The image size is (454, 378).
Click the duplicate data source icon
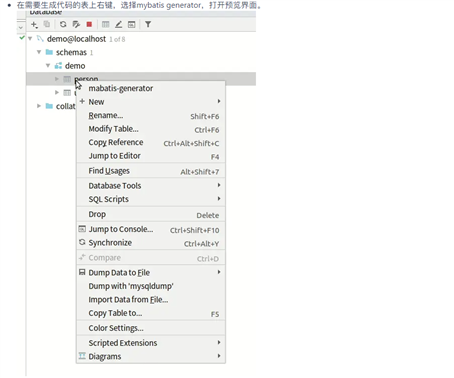point(47,24)
